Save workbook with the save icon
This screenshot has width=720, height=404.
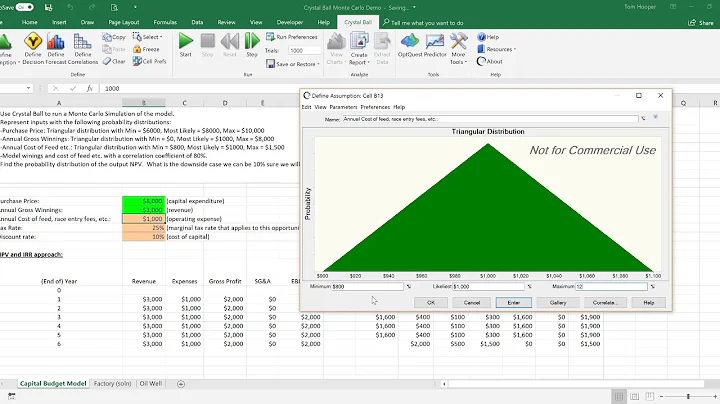(48, 7)
